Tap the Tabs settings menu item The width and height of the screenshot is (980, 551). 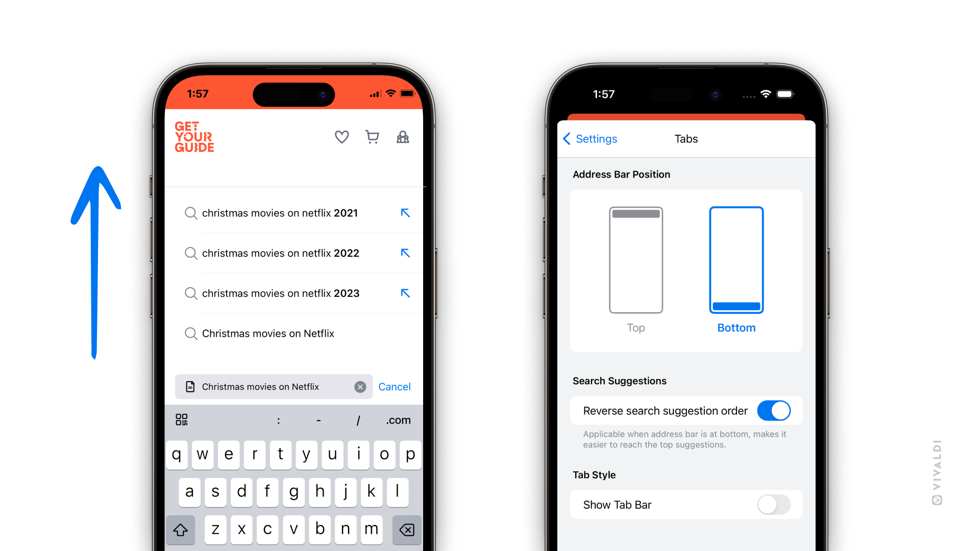(x=686, y=139)
